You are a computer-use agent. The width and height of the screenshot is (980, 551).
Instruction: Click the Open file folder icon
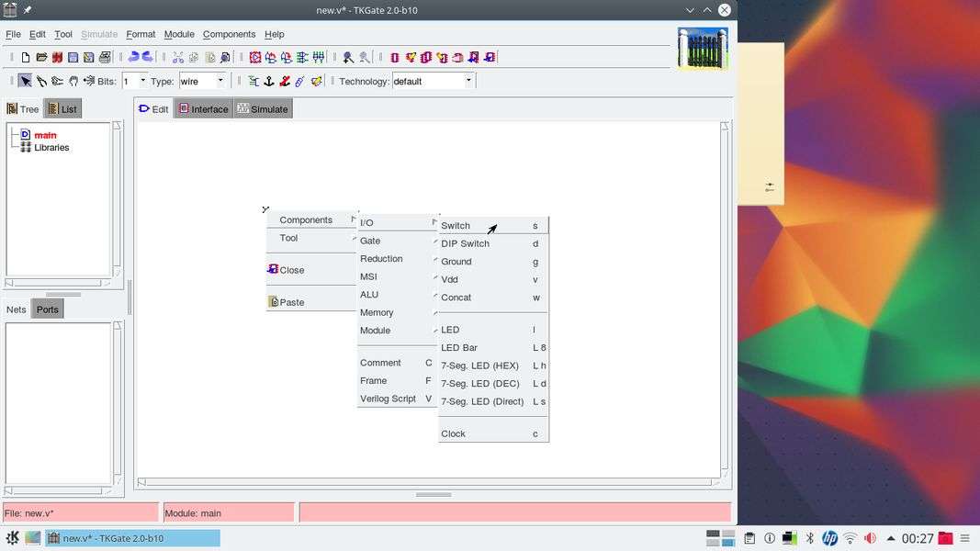point(41,57)
